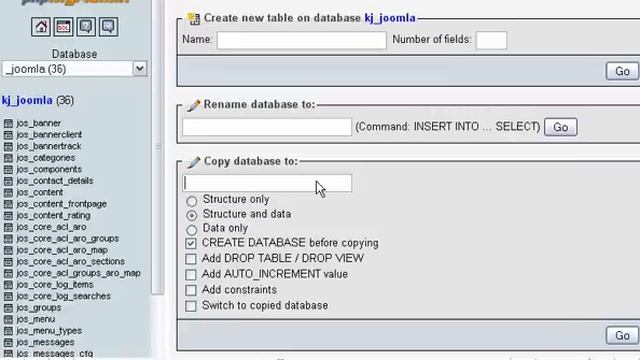Screen dimensions: 640x360
Task: Open the phpMyAdmin Home icon
Action: pyautogui.click(x=41, y=27)
